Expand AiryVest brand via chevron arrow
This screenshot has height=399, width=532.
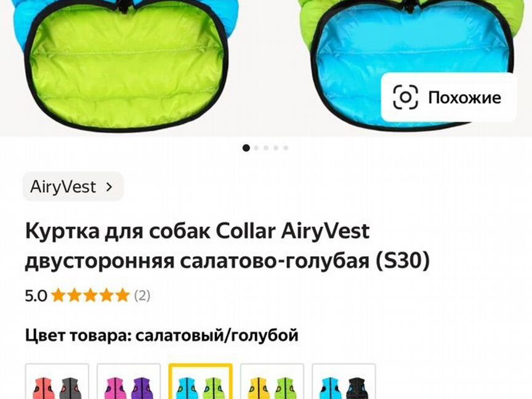coord(109,187)
